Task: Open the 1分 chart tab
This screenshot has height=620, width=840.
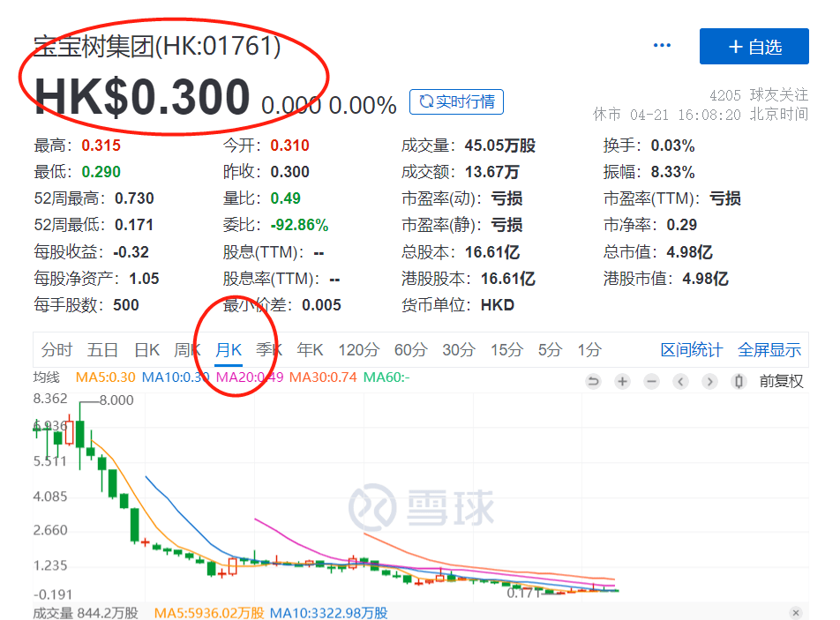Action: tap(589, 349)
